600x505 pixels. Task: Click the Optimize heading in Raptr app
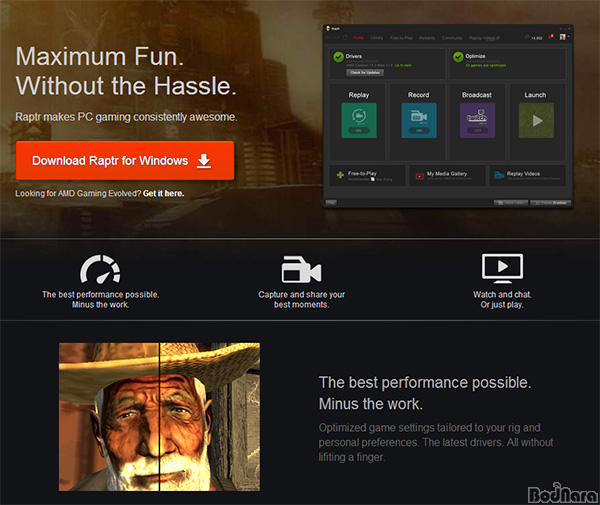point(475,56)
